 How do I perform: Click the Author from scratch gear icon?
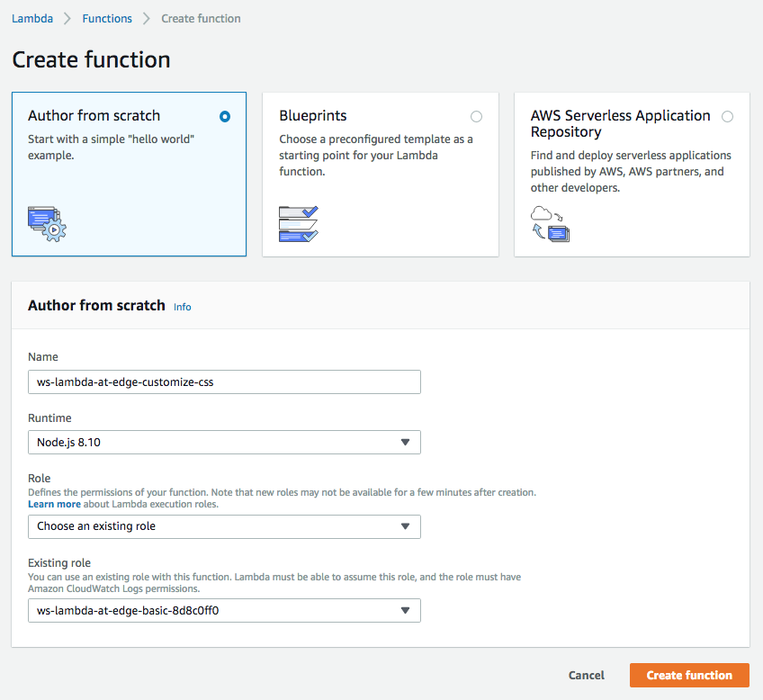point(47,224)
